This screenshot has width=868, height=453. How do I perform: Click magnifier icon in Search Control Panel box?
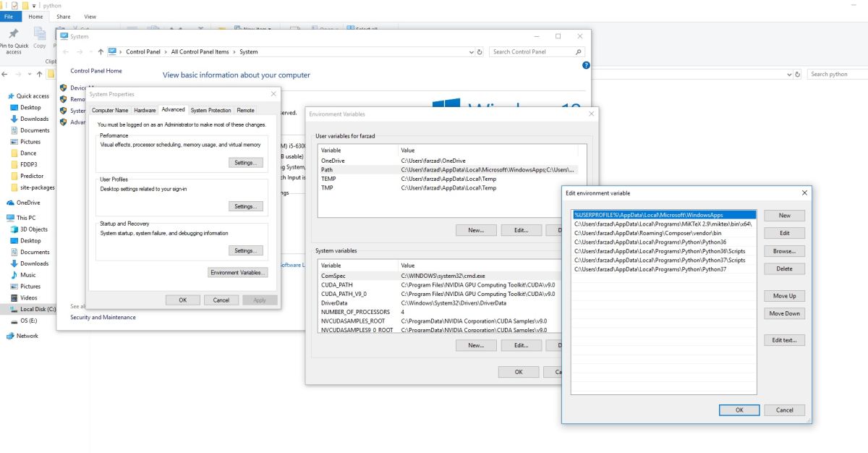tap(578, 52)
